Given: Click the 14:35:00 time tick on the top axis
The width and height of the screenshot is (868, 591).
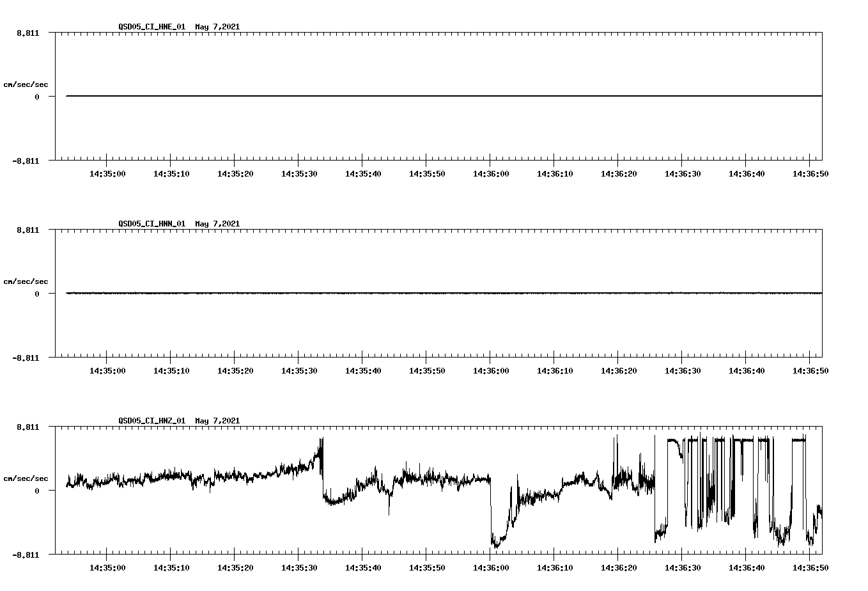Looking at the screenshot, I should click(109, 173).
